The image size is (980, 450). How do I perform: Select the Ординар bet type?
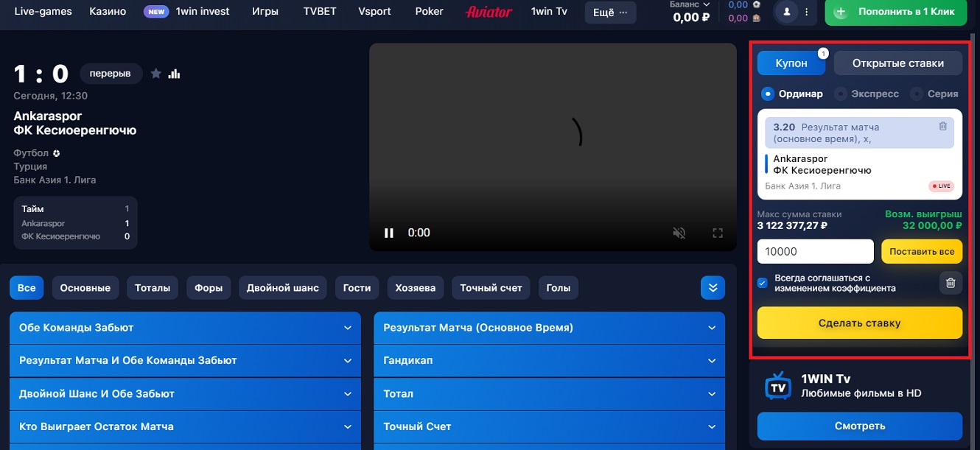pos(792,94)
